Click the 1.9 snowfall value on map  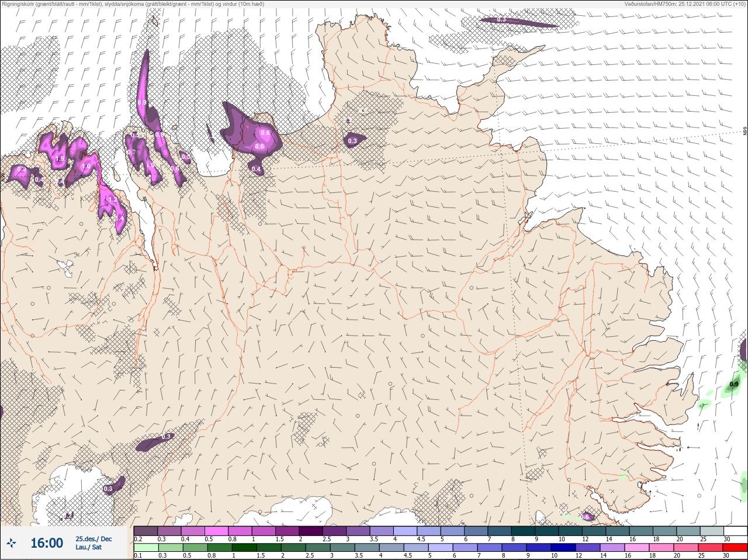pos(60,158)
